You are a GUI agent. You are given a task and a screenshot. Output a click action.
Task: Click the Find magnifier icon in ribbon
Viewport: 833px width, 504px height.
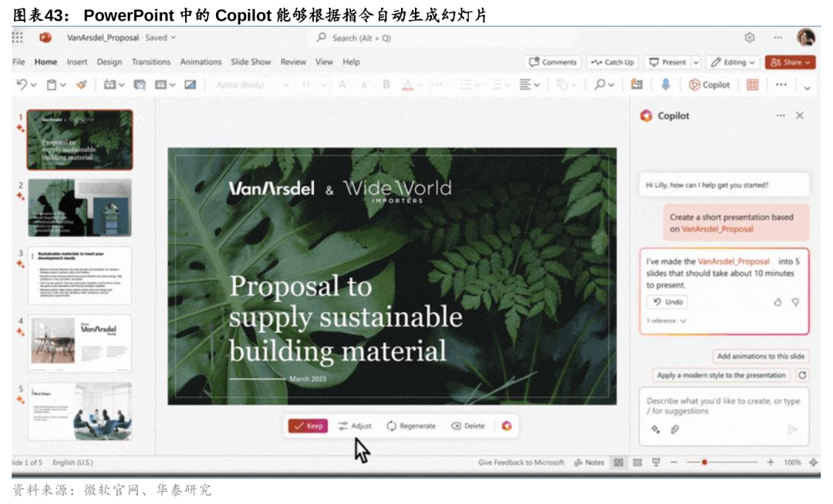click(x=599, y=84)
